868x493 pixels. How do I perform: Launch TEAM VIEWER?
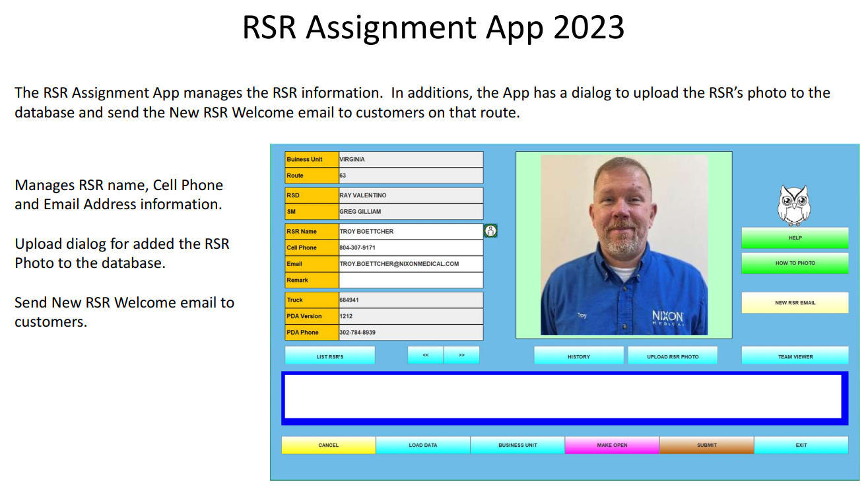point(795,356)
